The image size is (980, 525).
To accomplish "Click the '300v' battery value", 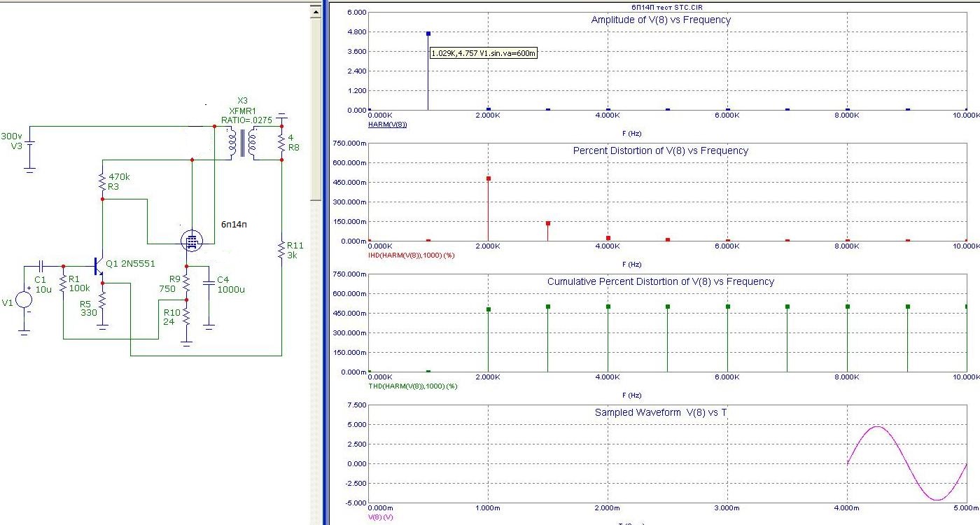I will pyautogui.click(x=11, y=136).
